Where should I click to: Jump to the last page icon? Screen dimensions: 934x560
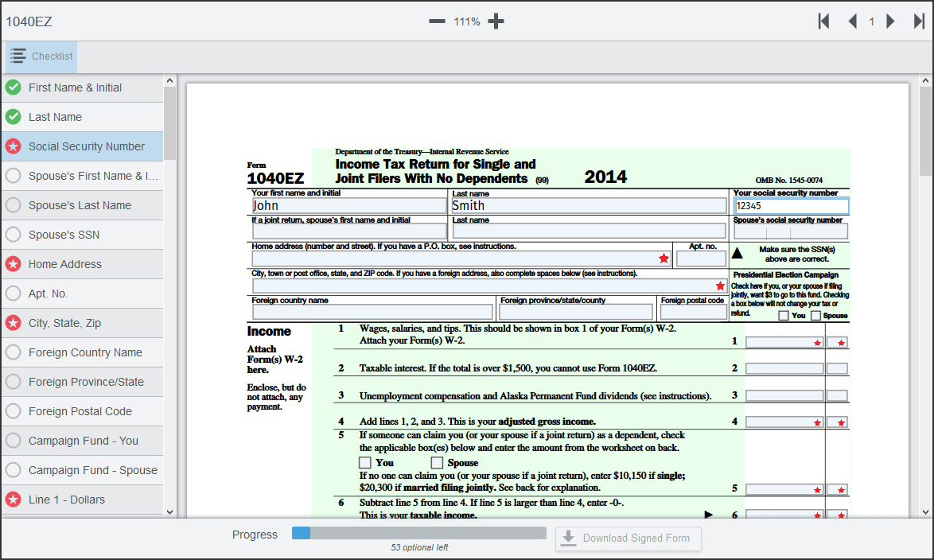tap(919, 21)
